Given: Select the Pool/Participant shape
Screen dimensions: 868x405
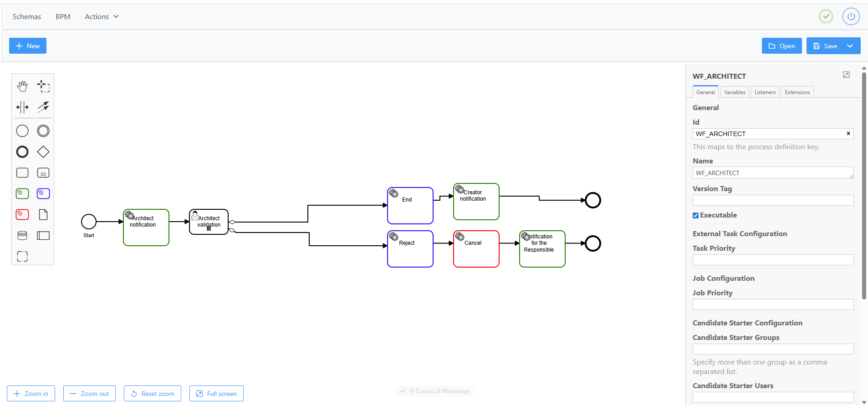Looking at the screenshot, I should tap(43, 235).
